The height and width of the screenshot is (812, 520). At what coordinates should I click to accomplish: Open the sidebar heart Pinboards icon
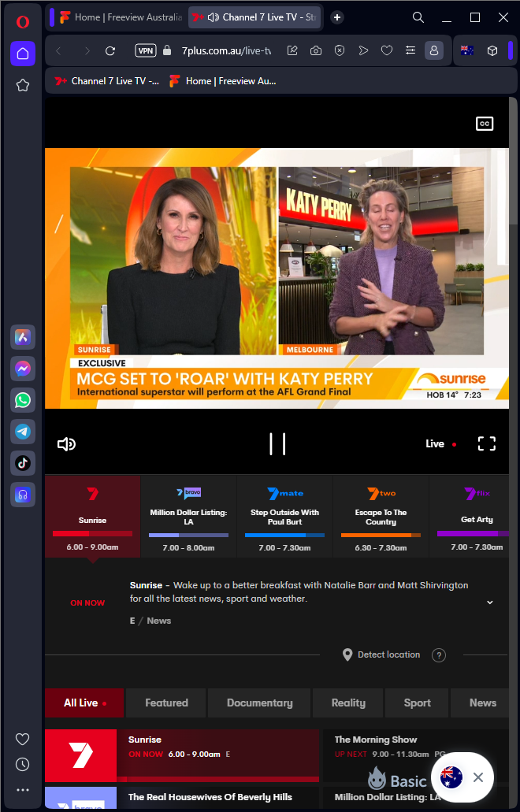22,739
